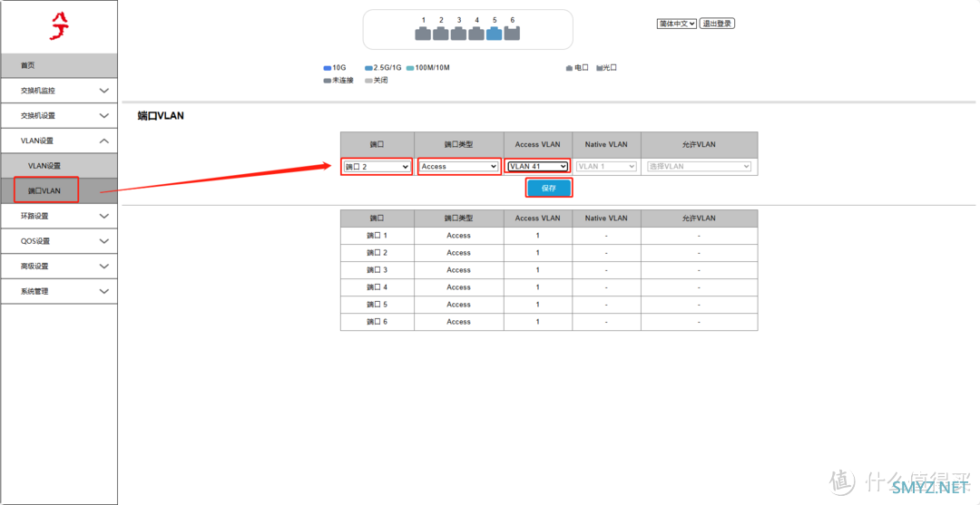Click the Native VLAN header in status table

(606, 219)
